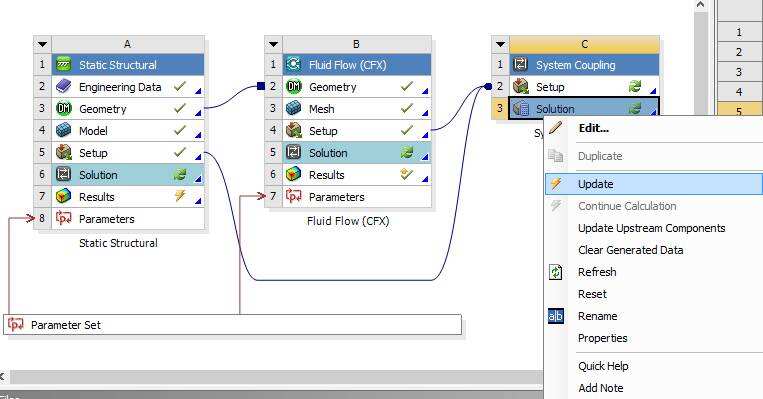Click the Rename a|b icon in the context menu
The image size is (763, 399).
pos(556,316)
